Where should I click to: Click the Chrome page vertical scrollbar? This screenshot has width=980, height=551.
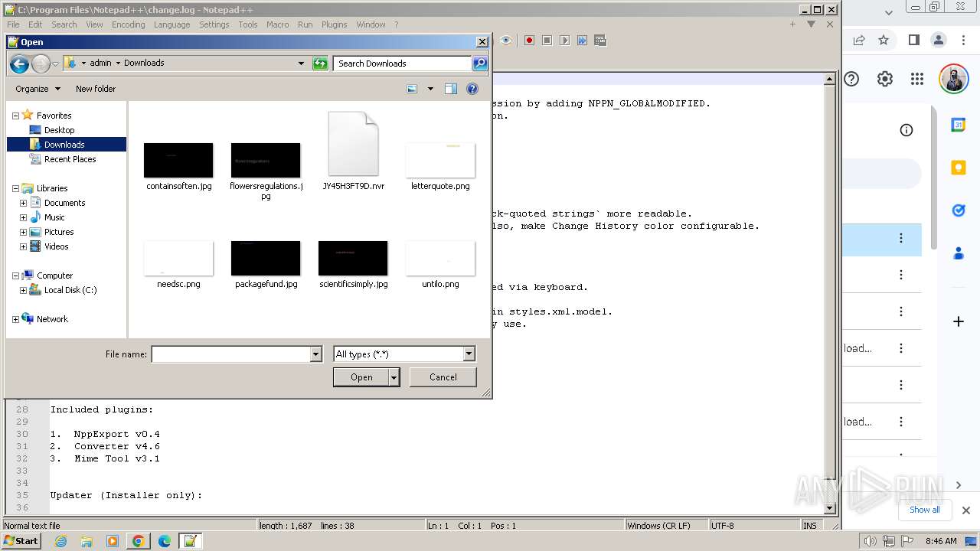[933, 176]
